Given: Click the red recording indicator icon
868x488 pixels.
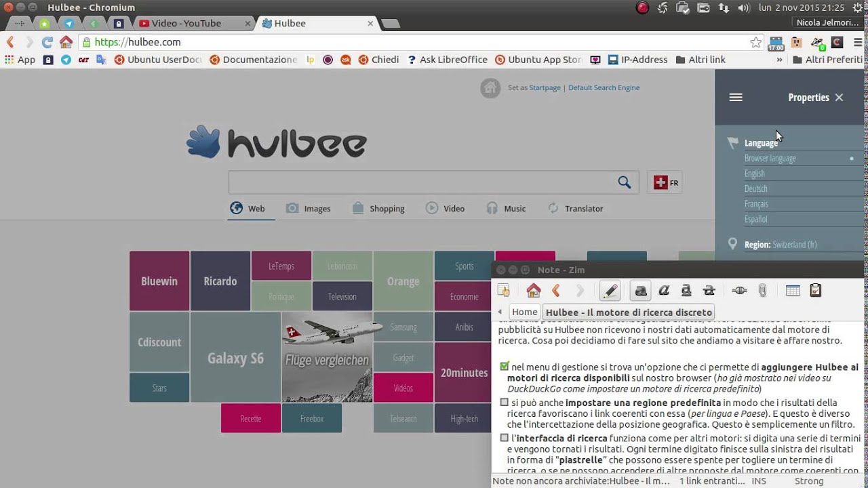Looking at the screenshot, I should coord(642,7).
